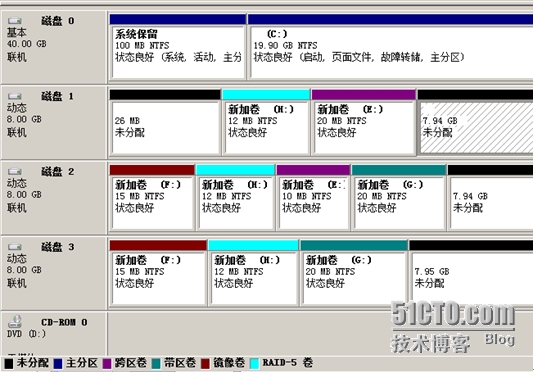Select the H: 12 MB volume on Disk 1
534x372 pixels.
coord(266,122)
